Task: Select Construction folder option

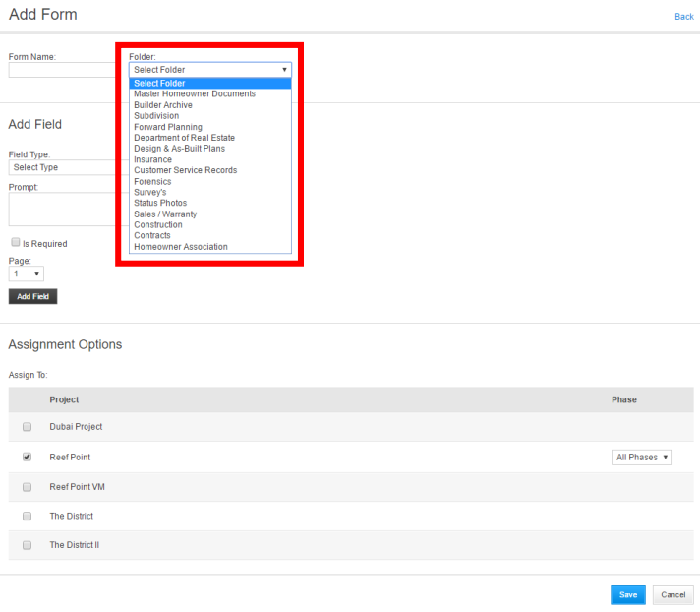Action: pos(210,224)
